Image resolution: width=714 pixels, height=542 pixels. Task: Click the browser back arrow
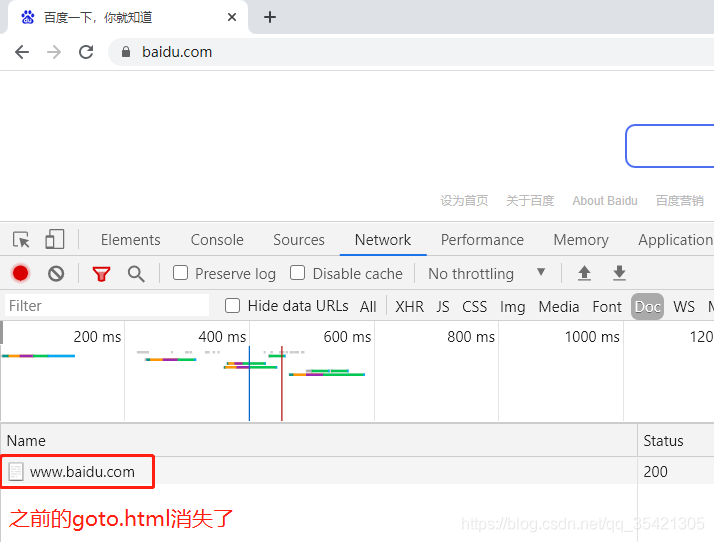[22, 52]
